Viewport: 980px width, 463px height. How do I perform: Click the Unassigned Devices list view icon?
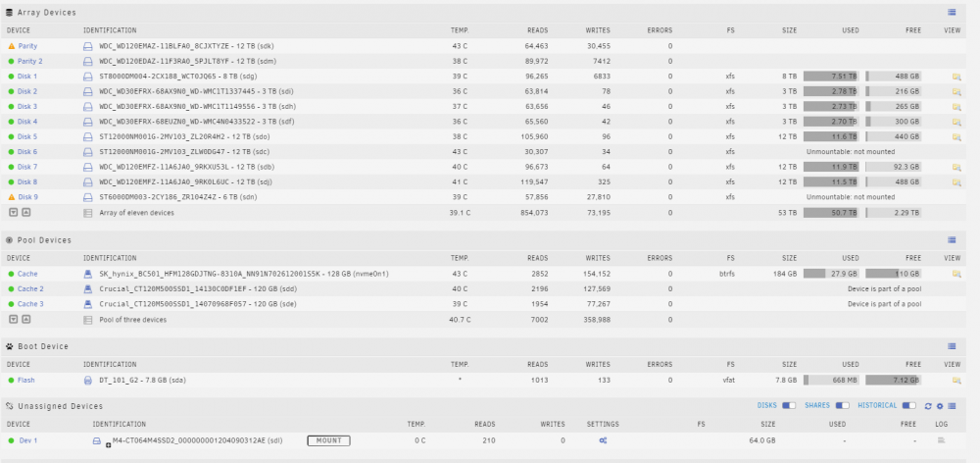click(950, 406)
